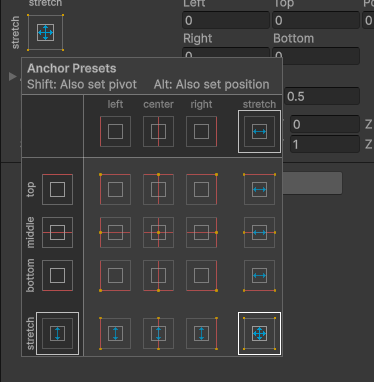Screen dimensions: 374x382
Task: Choose middle horizontal-stretch anchor preset
Action: point(259,232)
